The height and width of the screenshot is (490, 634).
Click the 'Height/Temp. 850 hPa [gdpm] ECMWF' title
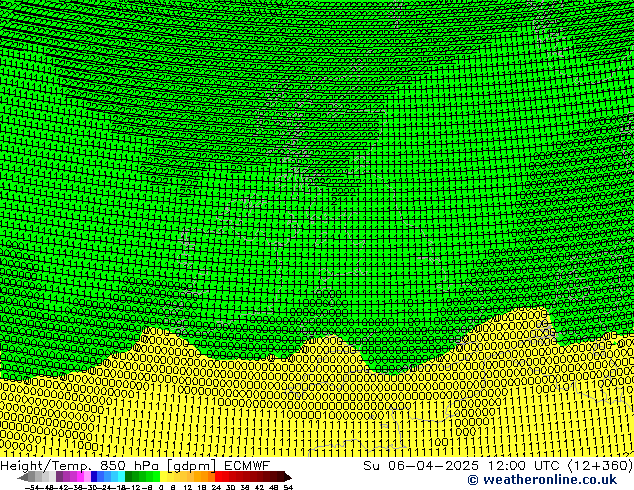[135, 466]
